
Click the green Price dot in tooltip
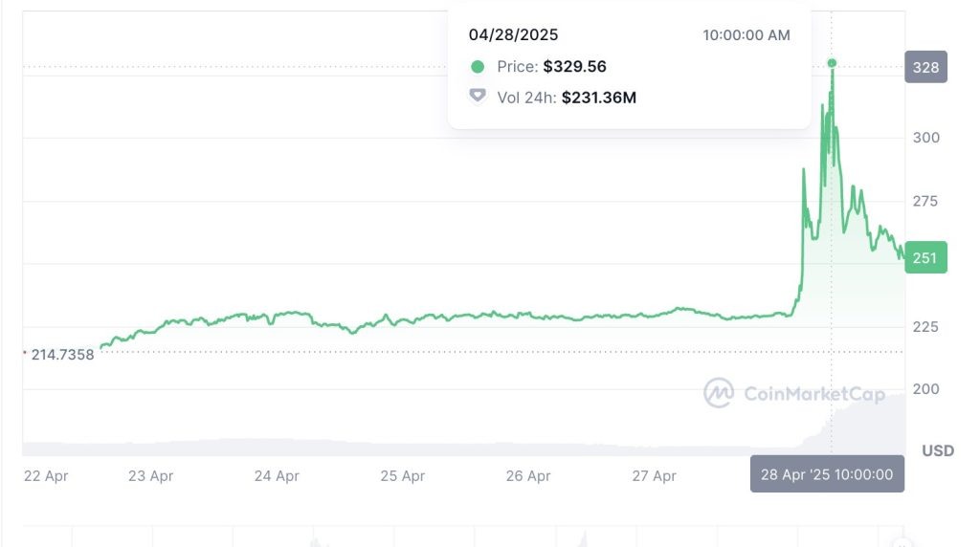pyautogui.click(x=478, y=67)
